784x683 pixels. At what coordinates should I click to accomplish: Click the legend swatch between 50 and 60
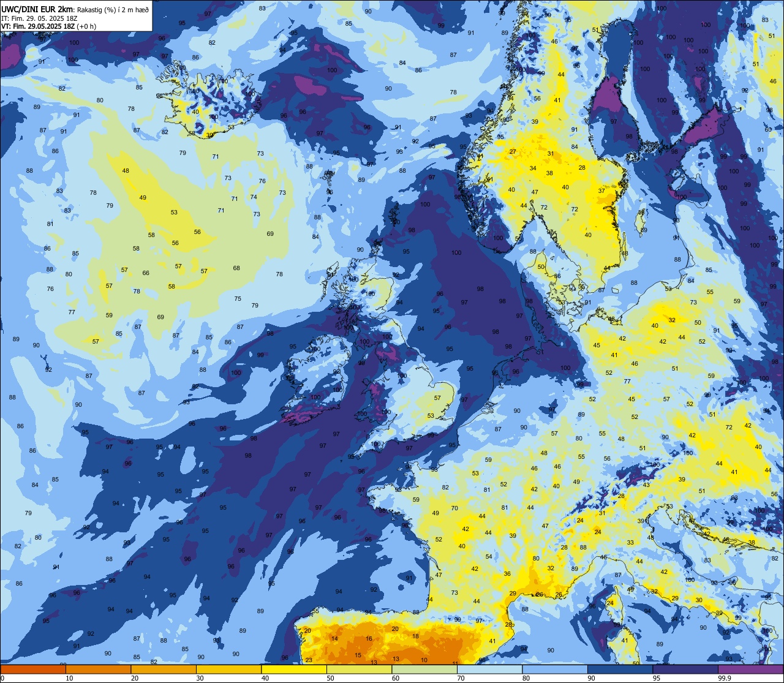[x=360, y=669]
